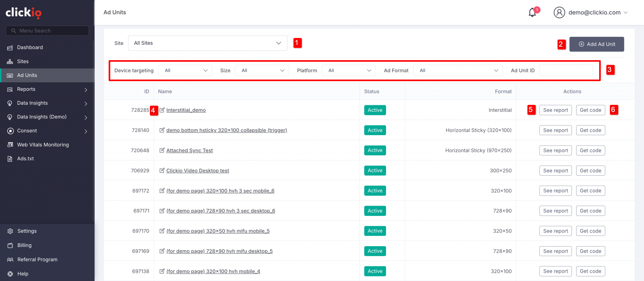Image resolution: width=644 pixels, height=281 pixels.
Task: Click edit icon beside Attached Sync Test
Action: pyautogui.click(x=162, y=150)
